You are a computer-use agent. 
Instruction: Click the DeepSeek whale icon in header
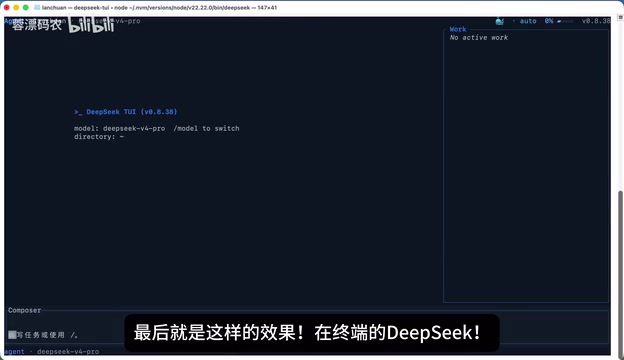[x=499, y=21]
